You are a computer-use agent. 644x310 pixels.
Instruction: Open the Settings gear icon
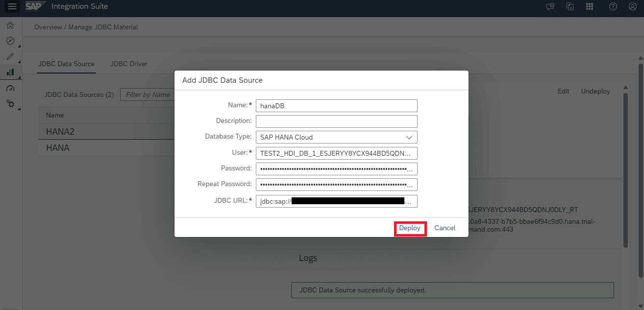click(10, 104)
